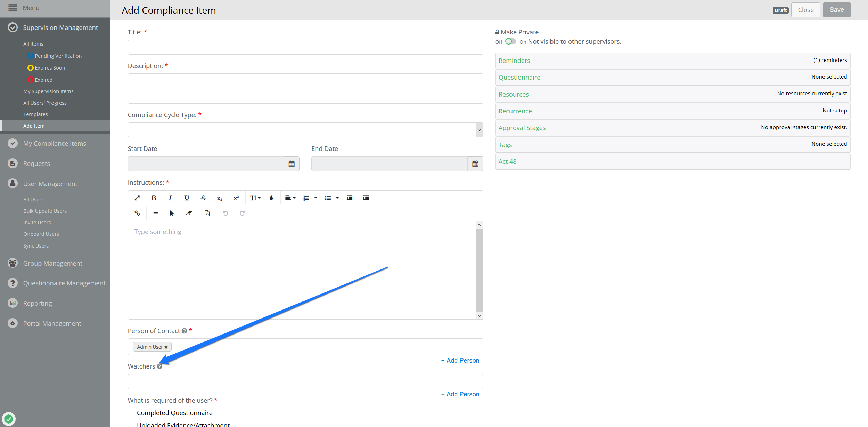Open Templates in the sidebar menu
Screen dimensions: 868x427
tap(35, 114)
